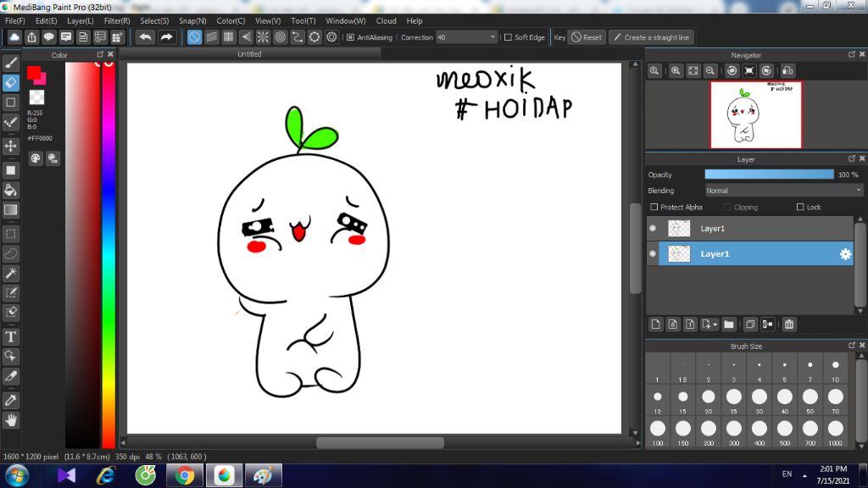Activate the Text tool
The image size is (868, 488).
[x=11, y=337]
